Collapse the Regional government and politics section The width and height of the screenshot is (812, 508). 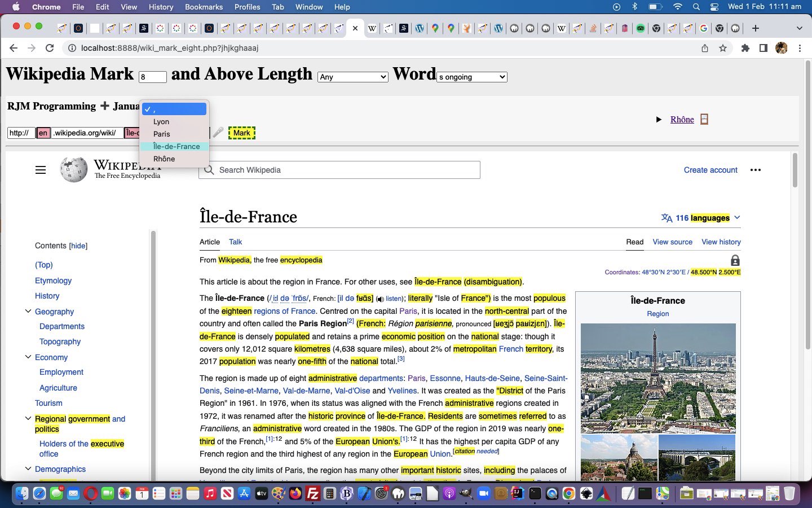click(x=28, y=418)
